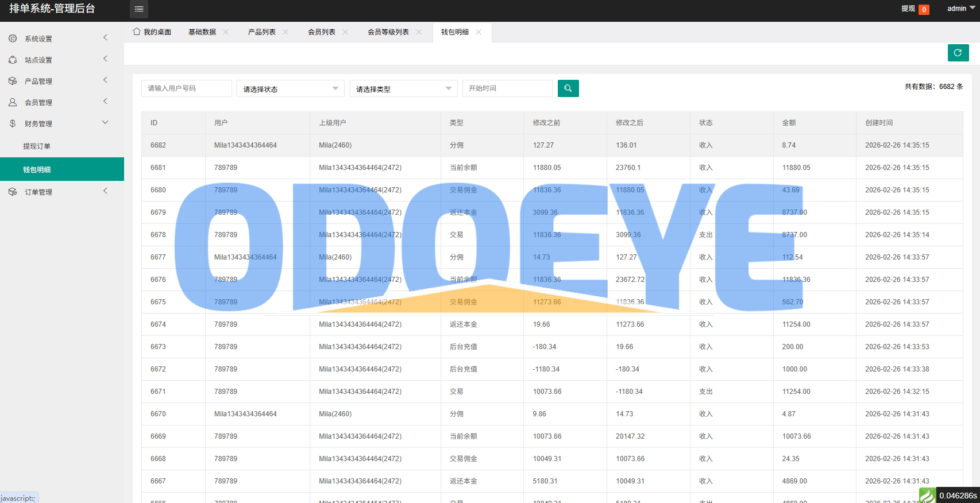Click the search magnifier button
This screenshot has height=503, width=980.
(x=568, y=88)
